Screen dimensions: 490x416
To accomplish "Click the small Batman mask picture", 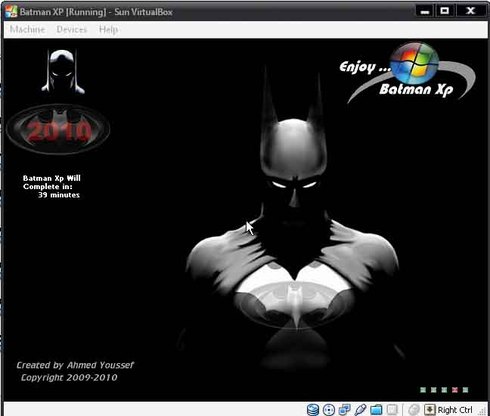I will (63, 71).
